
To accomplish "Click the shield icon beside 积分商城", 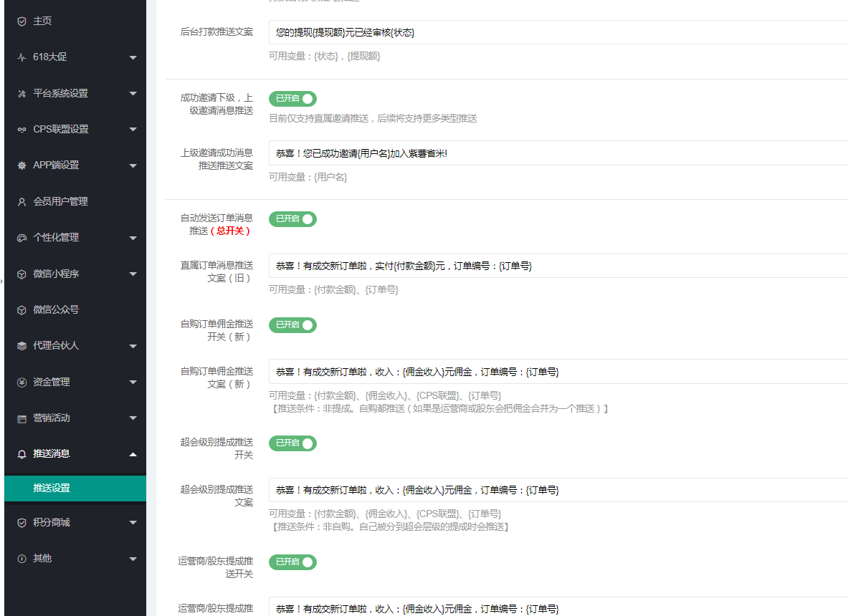I will 22,522.
